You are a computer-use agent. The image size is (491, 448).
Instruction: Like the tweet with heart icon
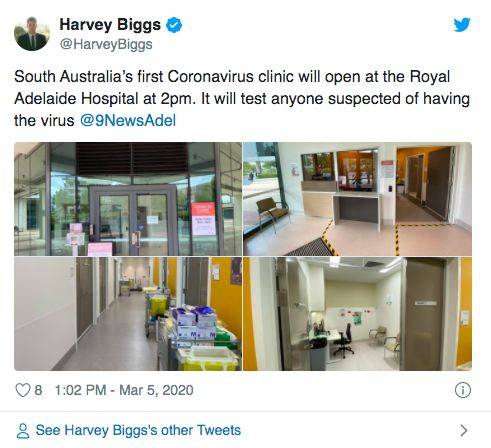pyautogui.click(x=23, y=390)
